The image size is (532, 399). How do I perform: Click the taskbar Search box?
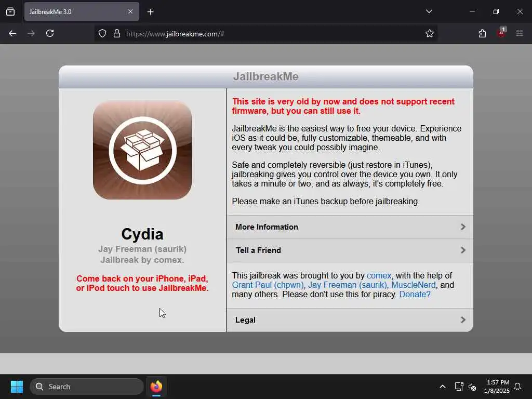[87, 387]
